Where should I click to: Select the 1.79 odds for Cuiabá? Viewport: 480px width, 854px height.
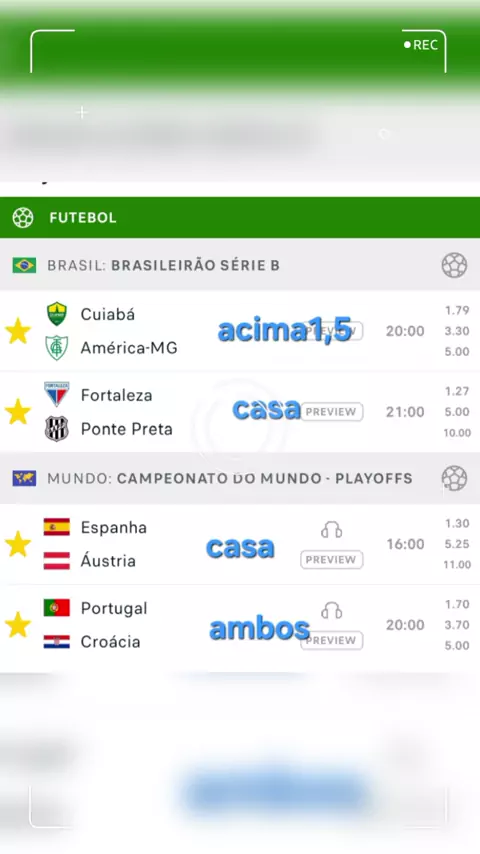click(457, 310)
